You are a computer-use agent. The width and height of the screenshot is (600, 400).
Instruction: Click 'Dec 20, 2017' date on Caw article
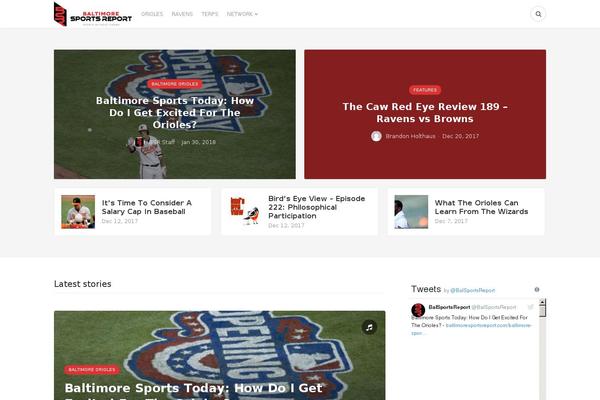pyautogui.click(x=460, y=136)
